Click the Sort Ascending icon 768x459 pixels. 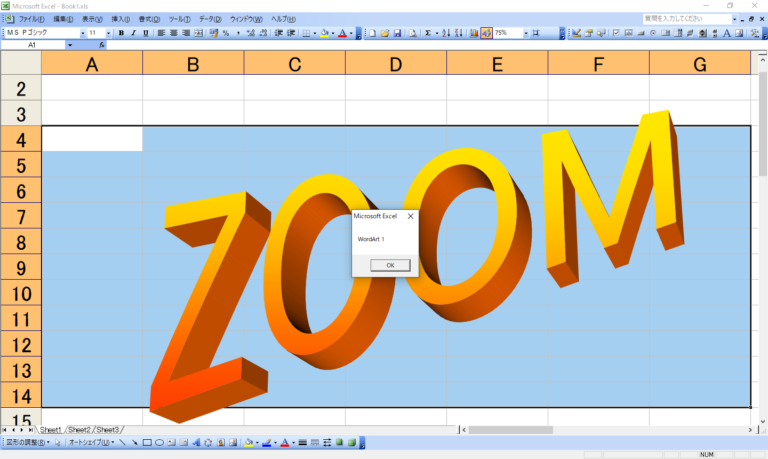point(446,33)
